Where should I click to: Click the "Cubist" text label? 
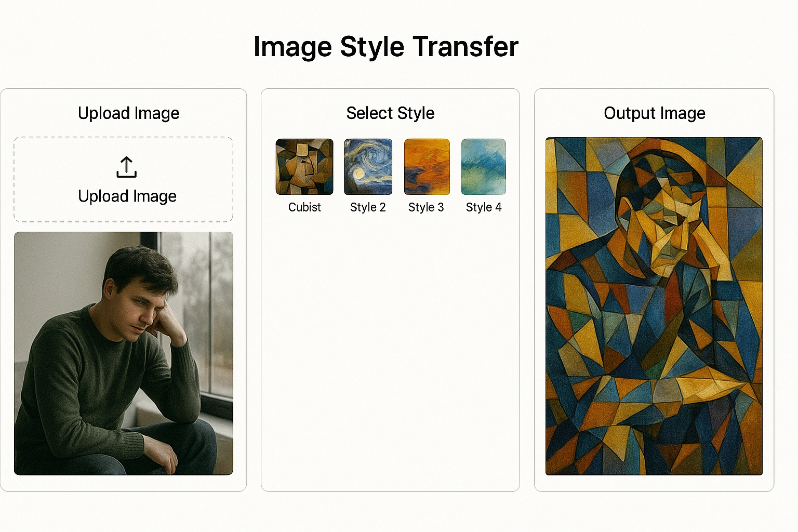pyautogui.click(x=304, y=207)
